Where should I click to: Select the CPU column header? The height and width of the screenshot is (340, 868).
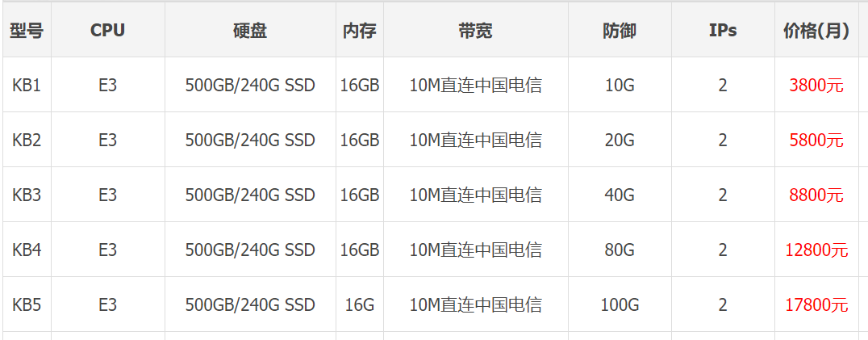(x=107, y=31)
